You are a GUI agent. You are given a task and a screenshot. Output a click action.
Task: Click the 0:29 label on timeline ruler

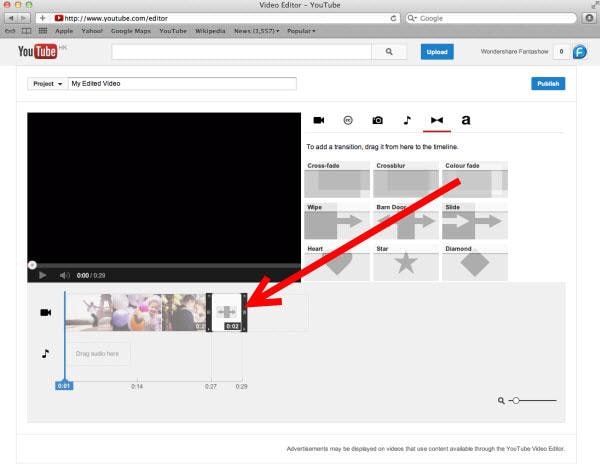coord(241,387)
